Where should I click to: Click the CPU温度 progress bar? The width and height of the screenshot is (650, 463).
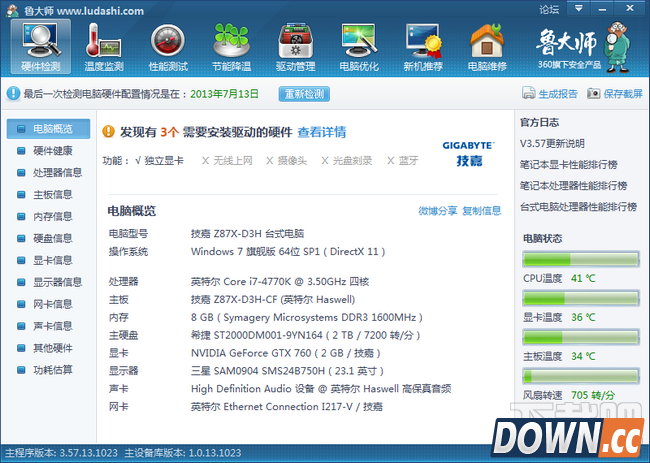(581, 259)
